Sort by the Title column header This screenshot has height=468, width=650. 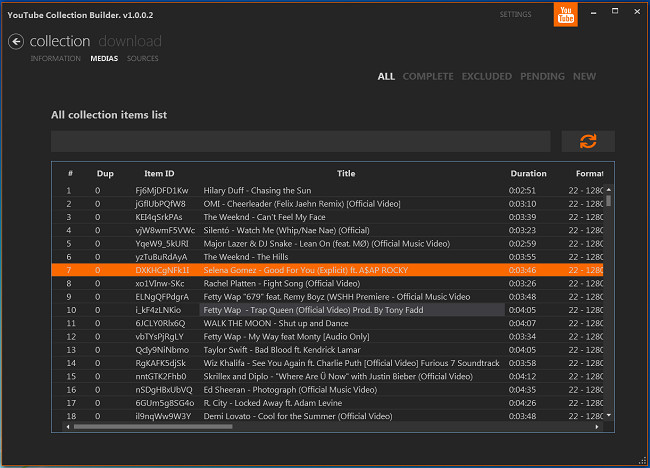(x=346, y=174)
